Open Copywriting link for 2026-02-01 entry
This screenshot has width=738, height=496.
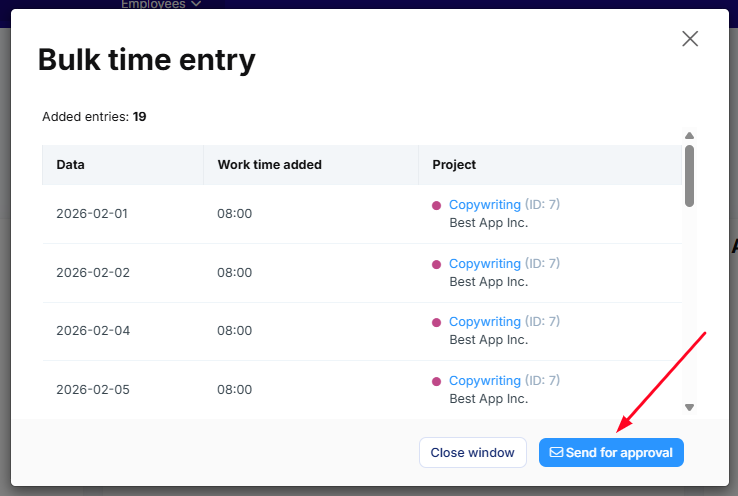point(484,205)
